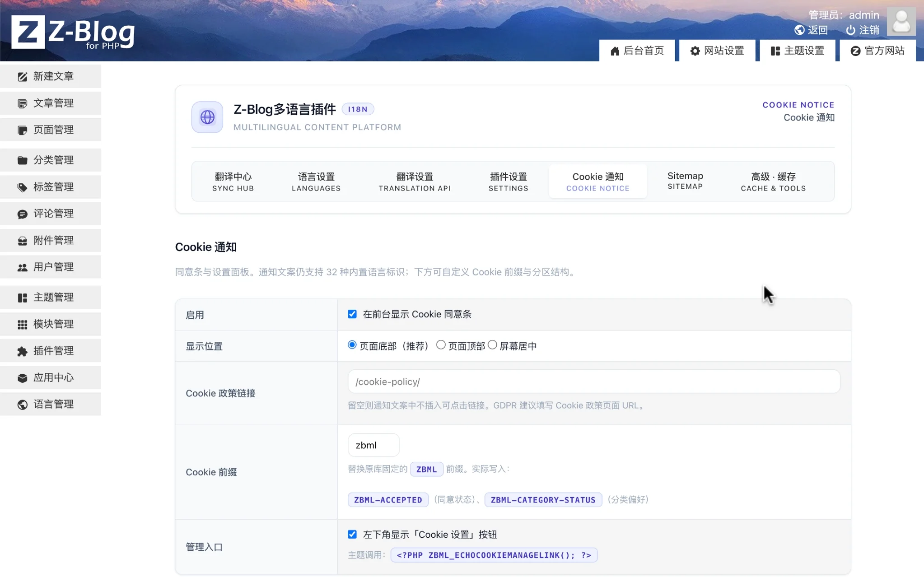Click the ZBML_ECHOCOOKIEMANAGELINK PHP code snippet

(494, 555)
